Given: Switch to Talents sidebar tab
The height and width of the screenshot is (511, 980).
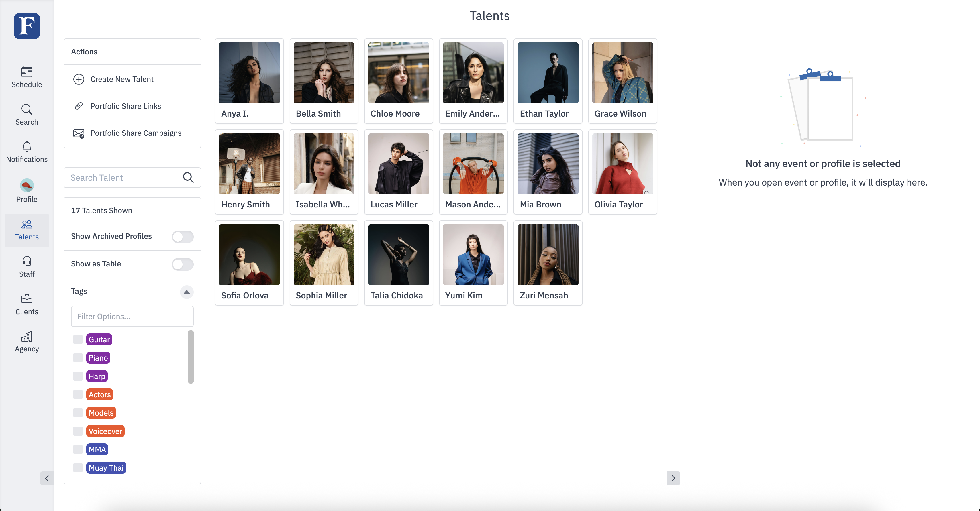Looking at the screenshot, I should pos(27,230).
